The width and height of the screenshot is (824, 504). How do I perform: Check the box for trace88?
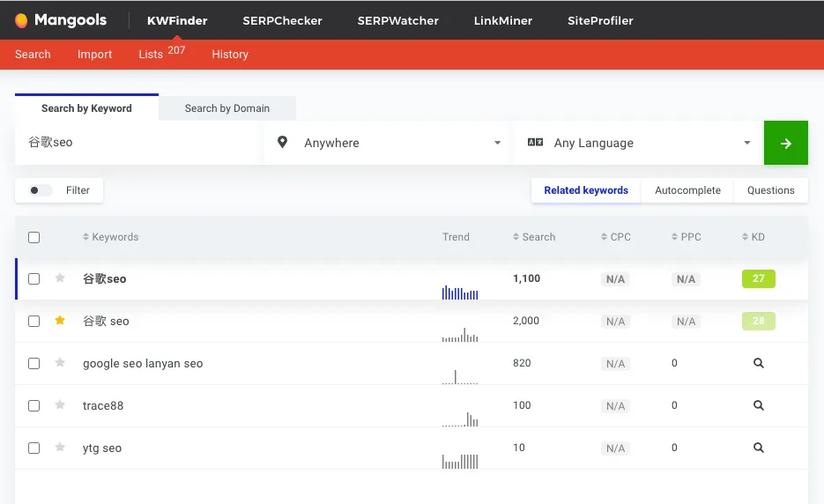[x=33, y=405]
